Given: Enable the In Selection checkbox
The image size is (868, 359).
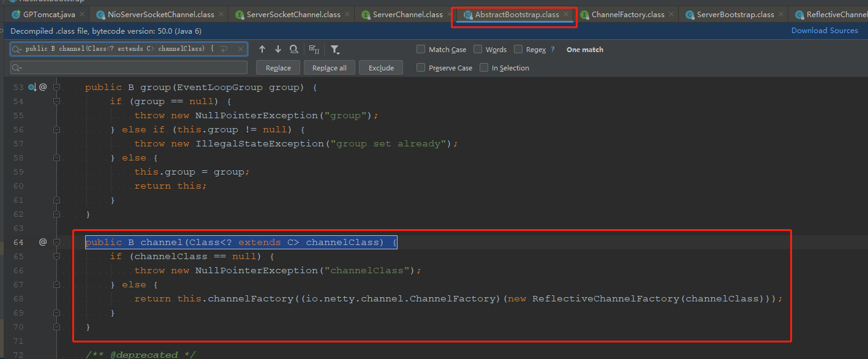Looking at the screenshot, I should click(484, 67).
